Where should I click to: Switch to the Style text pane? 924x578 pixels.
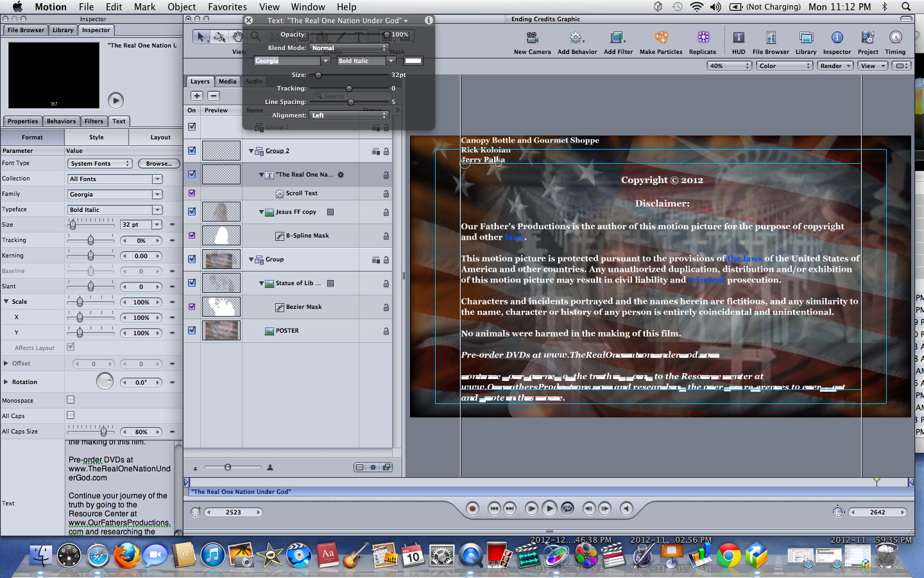pos(96,137)
